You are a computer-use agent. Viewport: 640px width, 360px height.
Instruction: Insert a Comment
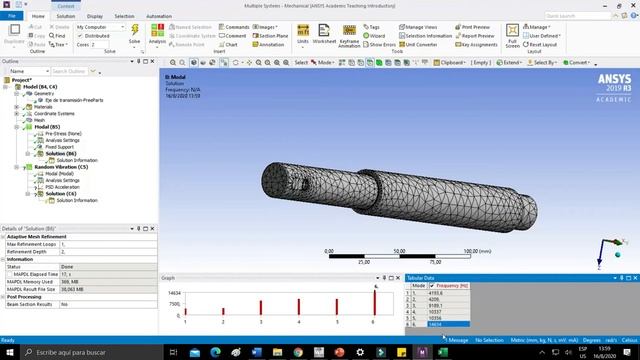point(233,36)
